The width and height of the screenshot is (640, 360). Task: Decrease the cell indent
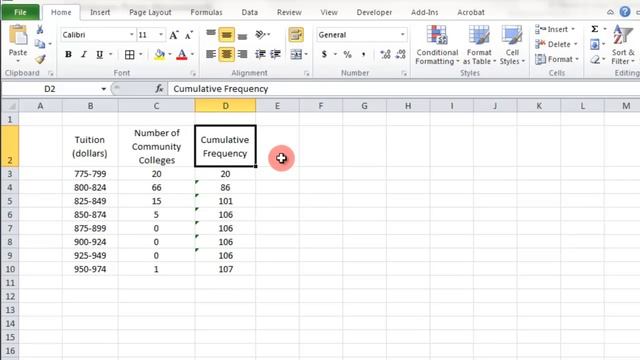260,54
